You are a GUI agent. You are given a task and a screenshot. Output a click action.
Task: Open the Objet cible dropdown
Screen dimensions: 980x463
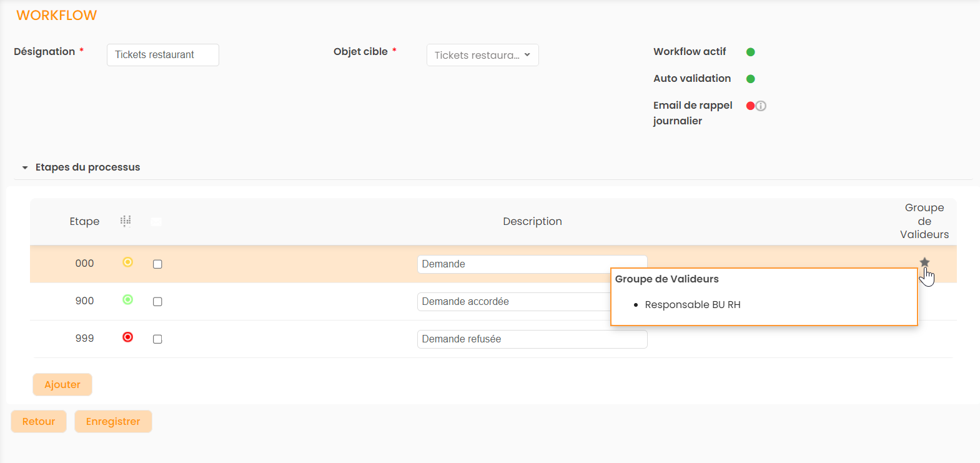pos(482,55)
